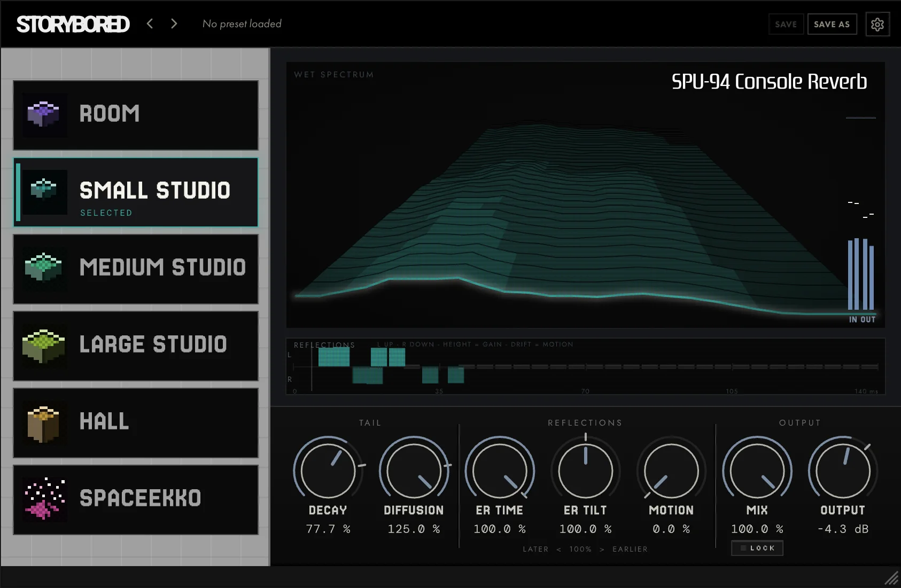Select the LARGE STUDIO reverb type
The height and width of the screenshot is (588, 901).
[136, 346]
